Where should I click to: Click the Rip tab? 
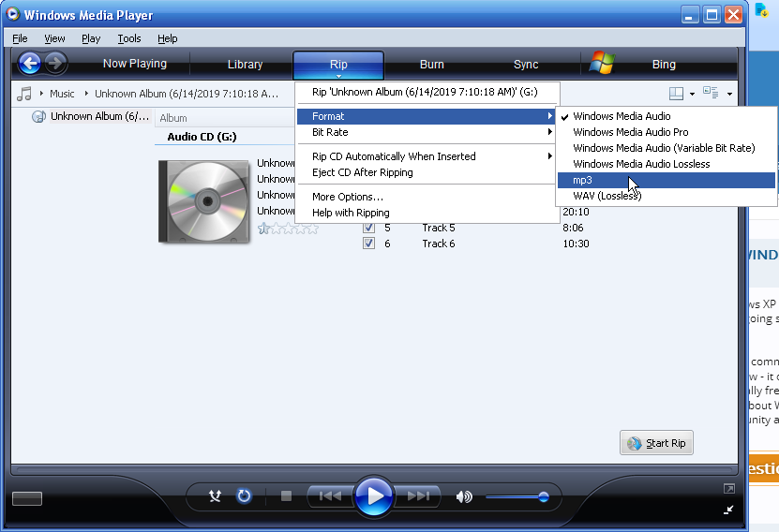pos(338,65)
